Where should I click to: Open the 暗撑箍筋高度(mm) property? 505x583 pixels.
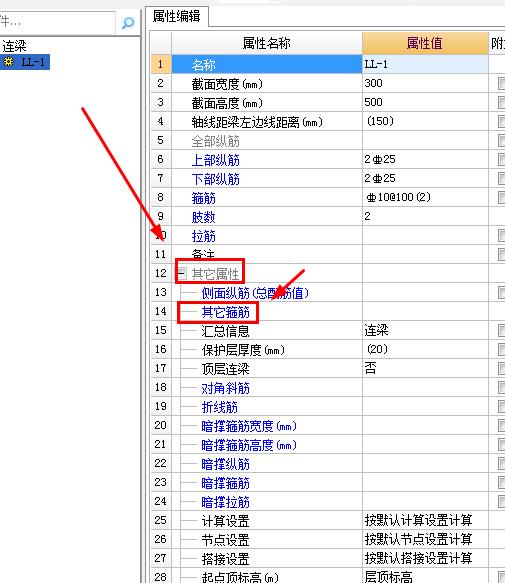pyautogui.click(x=249, y=445)
